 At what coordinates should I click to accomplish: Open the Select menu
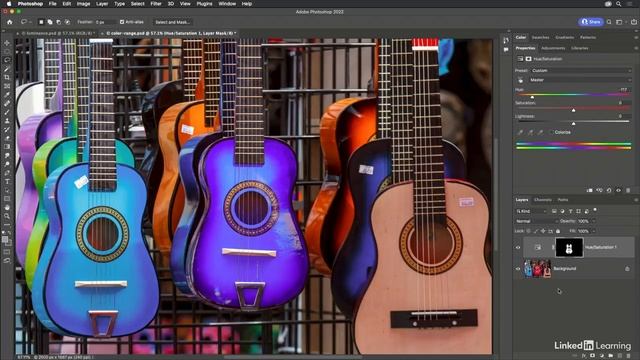[138, 4]
